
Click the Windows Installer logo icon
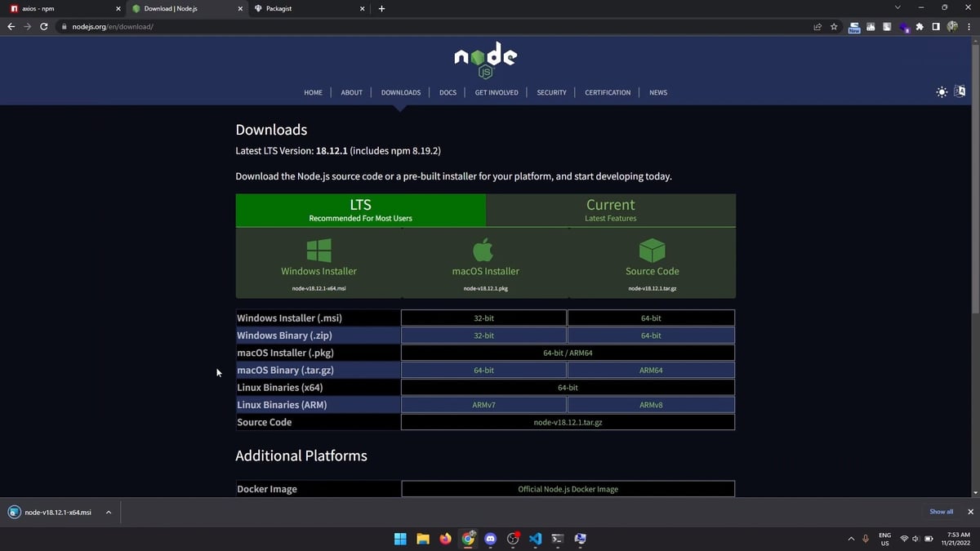point(318,250)
